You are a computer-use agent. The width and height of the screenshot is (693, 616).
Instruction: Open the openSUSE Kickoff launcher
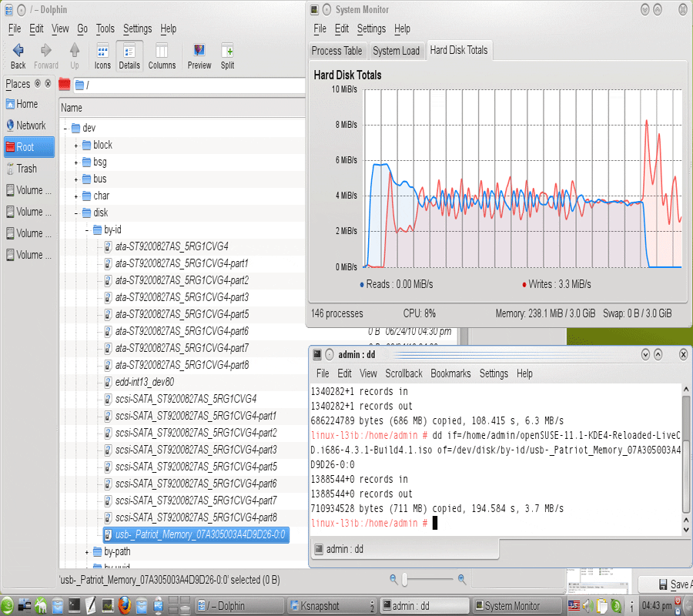coord(8,606)
